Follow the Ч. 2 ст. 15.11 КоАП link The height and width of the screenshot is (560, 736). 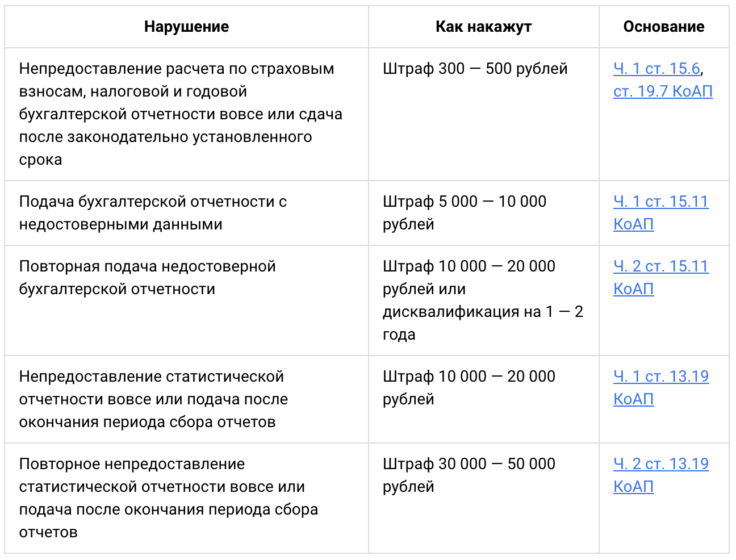click(x=661, y=278)
